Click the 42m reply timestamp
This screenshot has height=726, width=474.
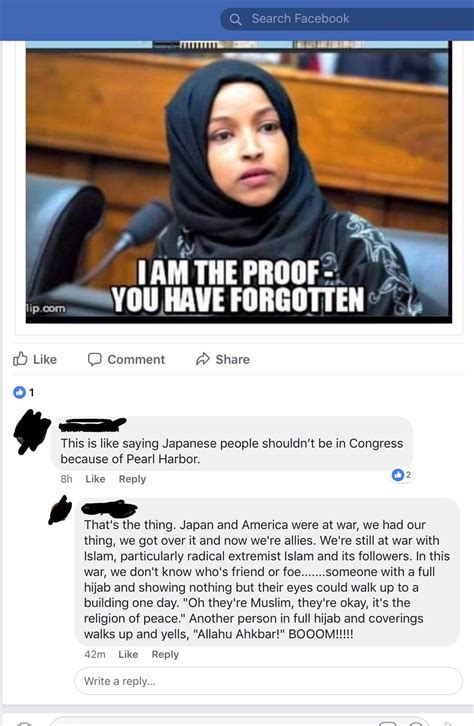[x=94, y=654]
